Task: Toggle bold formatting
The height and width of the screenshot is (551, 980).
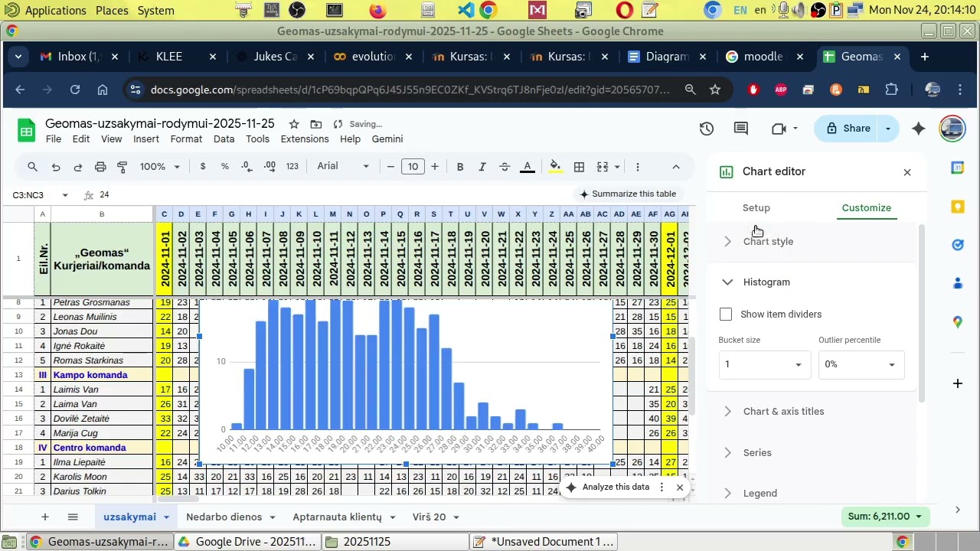Action: pyautogui.click(x=460, y=167)
